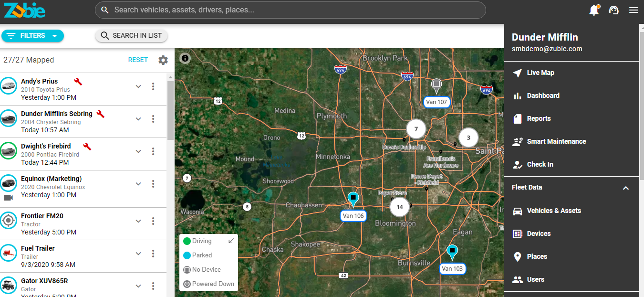Expand Dwight's Firebird details chevron
The width and height of the screenshot is (644, 297).
pyautogui.click(x=138, y=151)
